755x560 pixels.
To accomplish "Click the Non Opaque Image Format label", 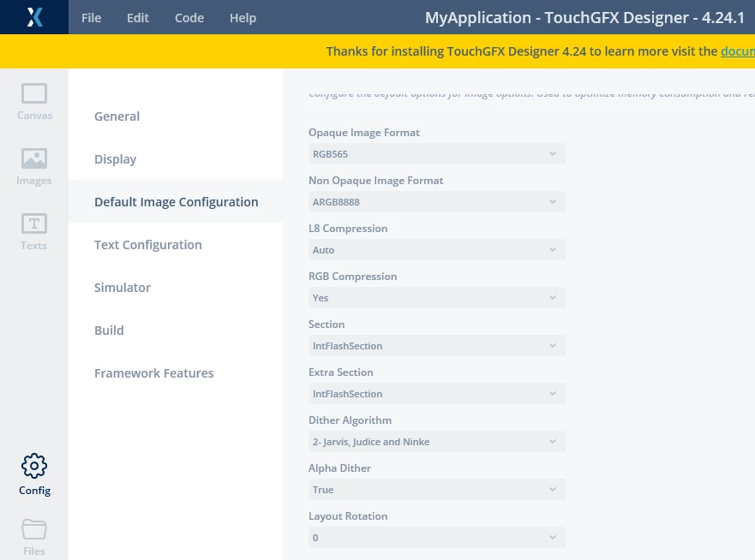I will coord(375,181).
